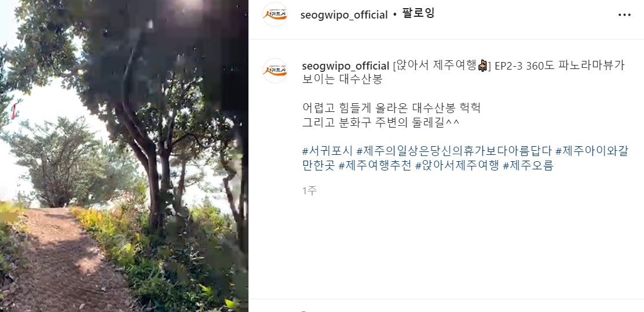Click the Seogwipo profile avatar in header
Image resolution: width=644 pixels, height=312 pixels.
[275, 14]
